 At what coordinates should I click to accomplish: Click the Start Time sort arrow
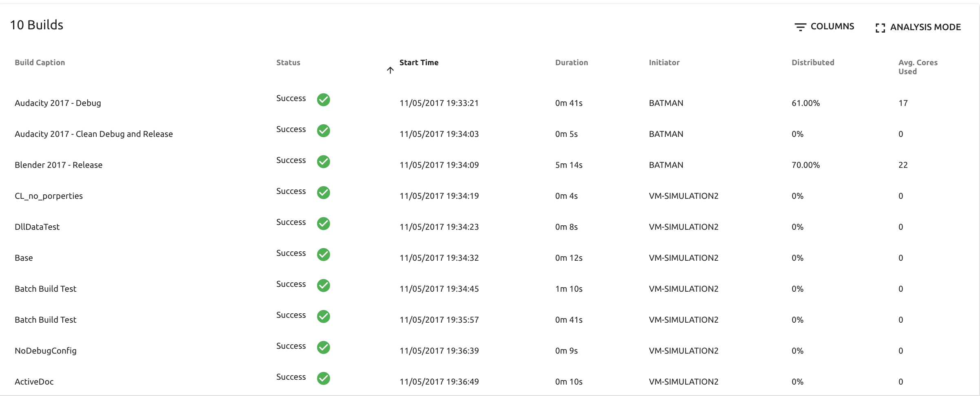390,70
